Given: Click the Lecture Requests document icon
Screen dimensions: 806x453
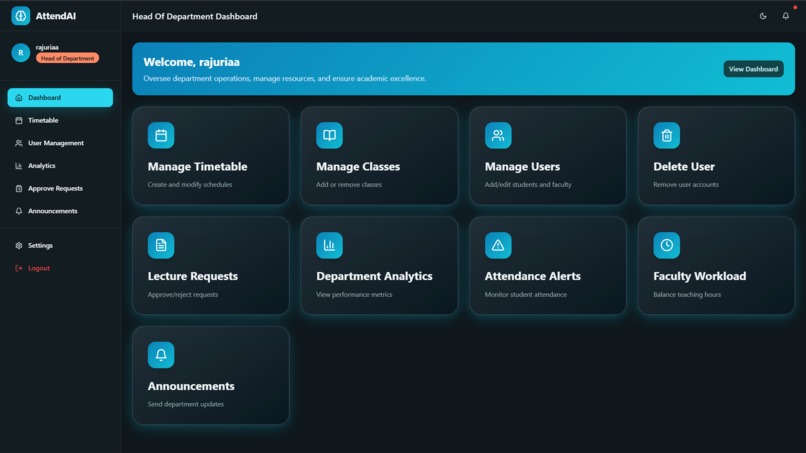Looking at the screenshot, I should 161,245.
